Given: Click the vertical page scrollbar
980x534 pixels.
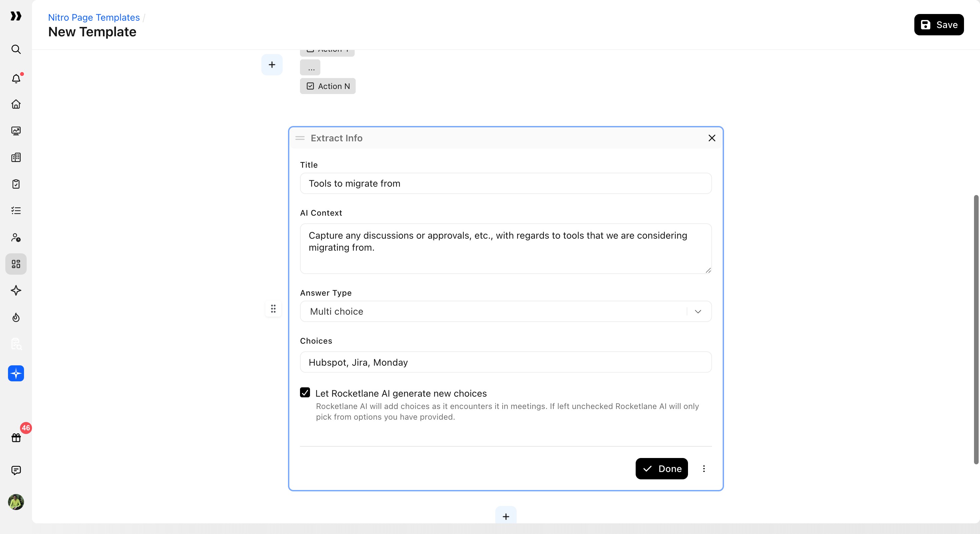Looking at the screenshot, I should [x=976, y=329].
